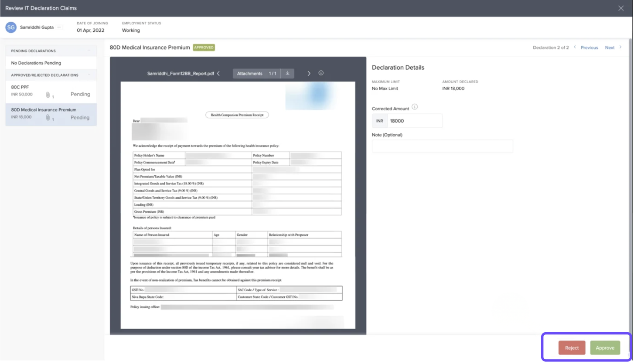
Task: Click the paperclip icon on 80C PPF
Action: 48,95
